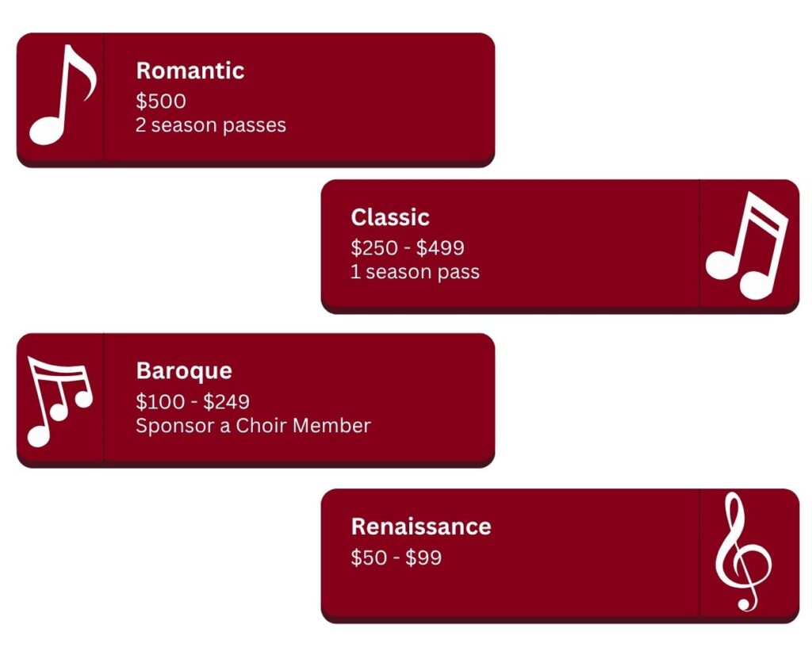
Task: Click the single eighth note icon
Action: click(x=60, y=97)
